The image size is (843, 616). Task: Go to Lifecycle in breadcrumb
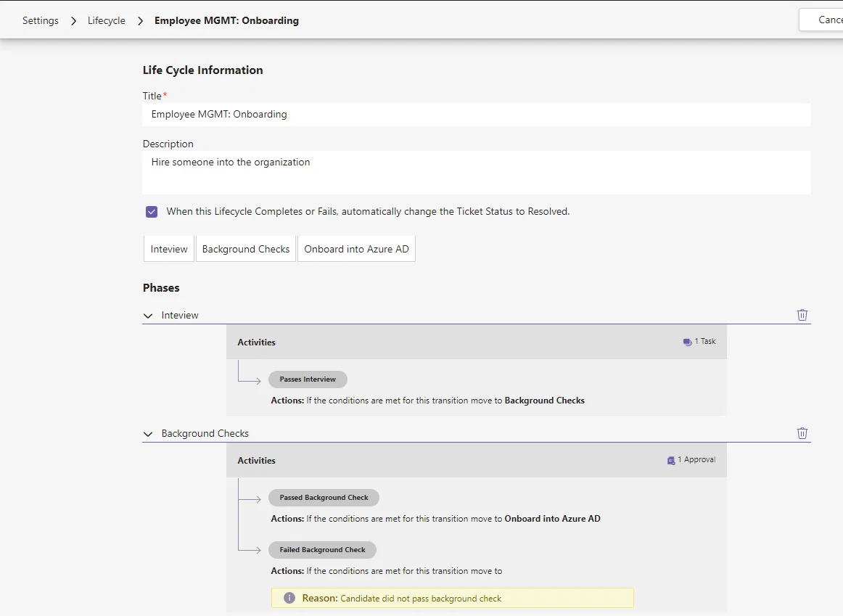(x=107, y=20)
